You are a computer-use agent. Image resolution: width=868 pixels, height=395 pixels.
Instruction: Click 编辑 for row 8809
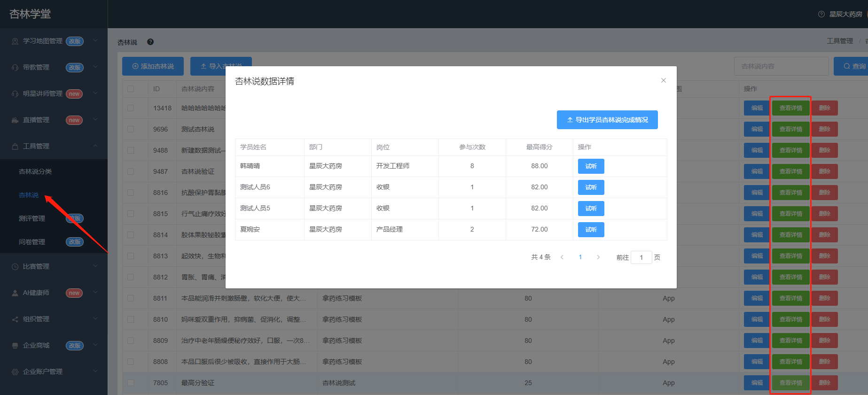757,341
